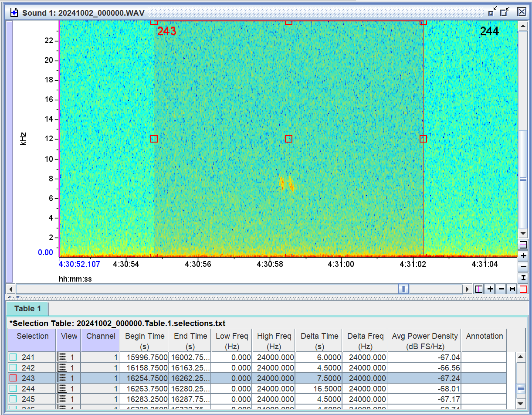Click the zoom to selection red box button
The image size is (532, 415).
(x=523, y=289)
